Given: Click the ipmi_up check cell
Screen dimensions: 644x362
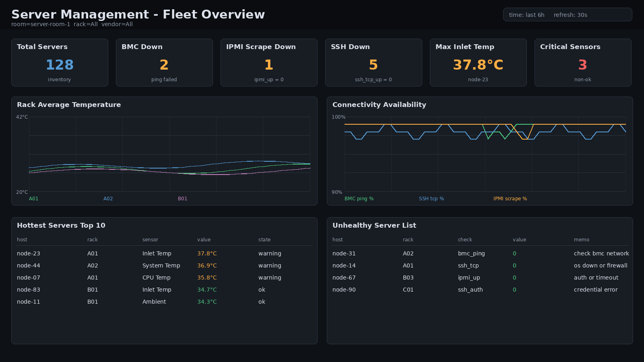Looking at the screenshot, I should tap(469, 278).
